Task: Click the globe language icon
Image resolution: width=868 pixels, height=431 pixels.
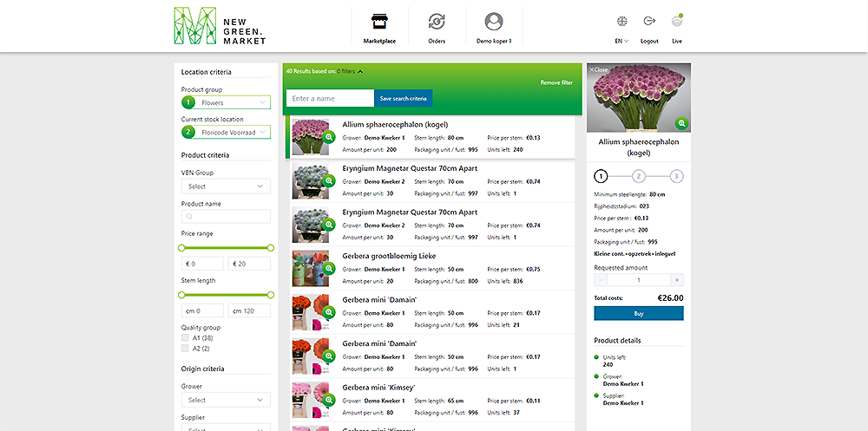Action: tap(621, 21)
